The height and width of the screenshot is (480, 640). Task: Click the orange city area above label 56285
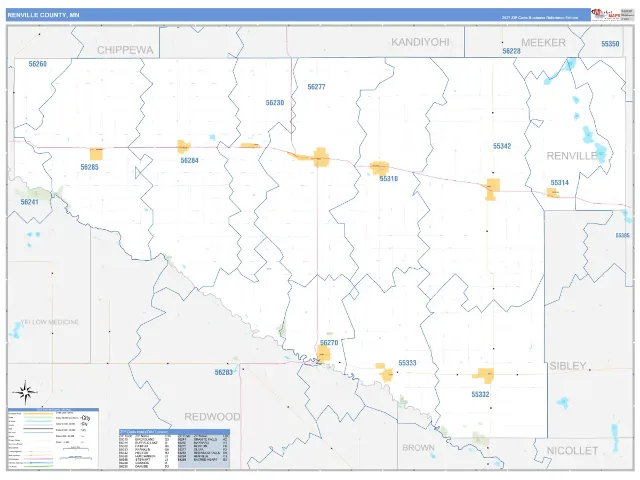click(x=96, y=154)
